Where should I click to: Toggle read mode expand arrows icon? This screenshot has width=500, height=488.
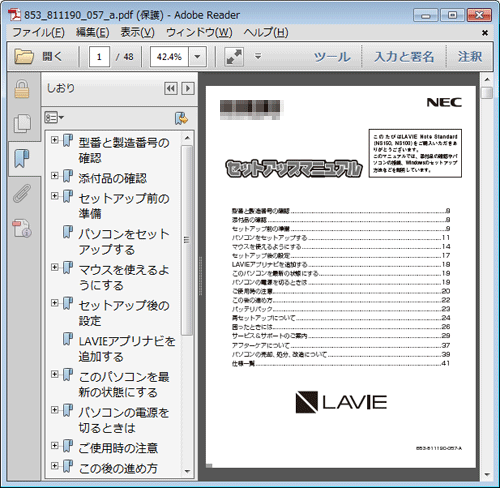click(x=234, y=56)
